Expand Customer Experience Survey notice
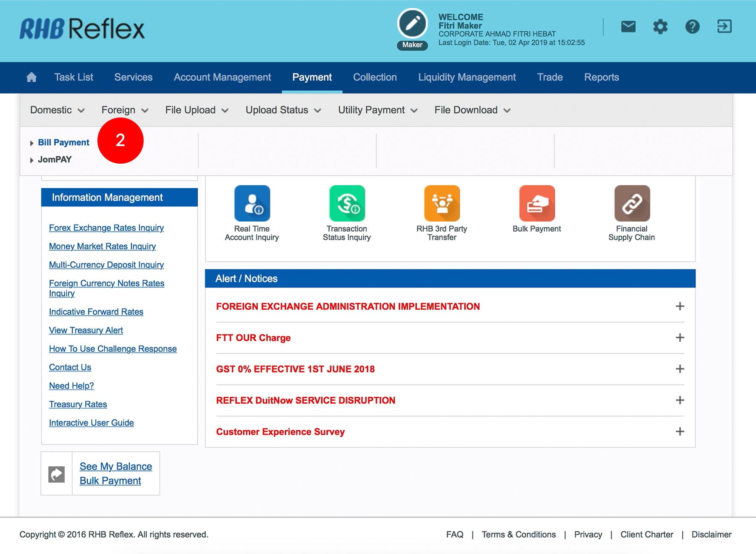756x554 pixels. point(680,431)
